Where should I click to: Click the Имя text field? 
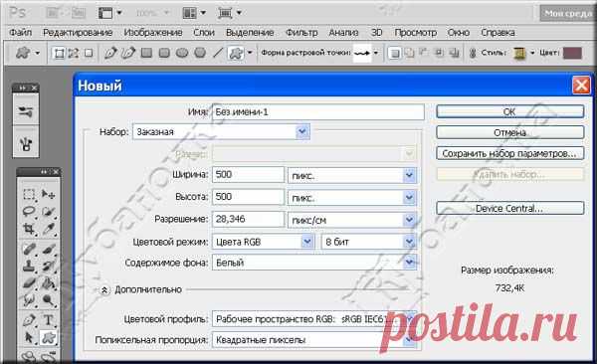pos(318,112)
